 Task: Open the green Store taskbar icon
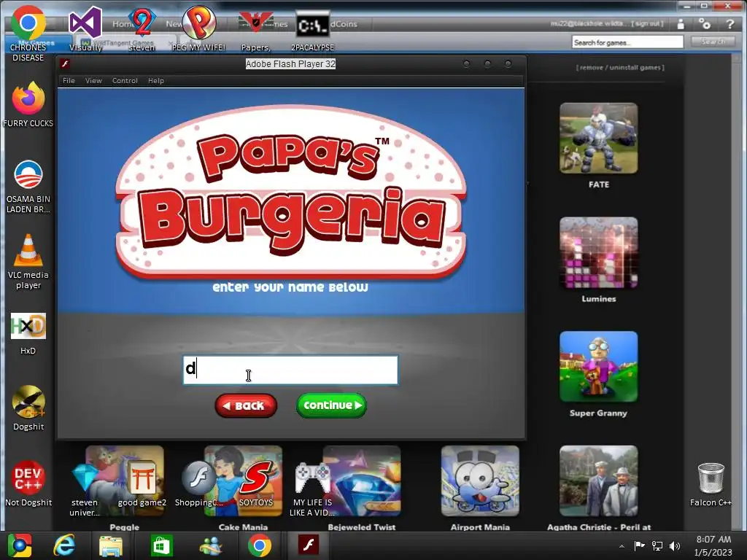pos(161,545)
